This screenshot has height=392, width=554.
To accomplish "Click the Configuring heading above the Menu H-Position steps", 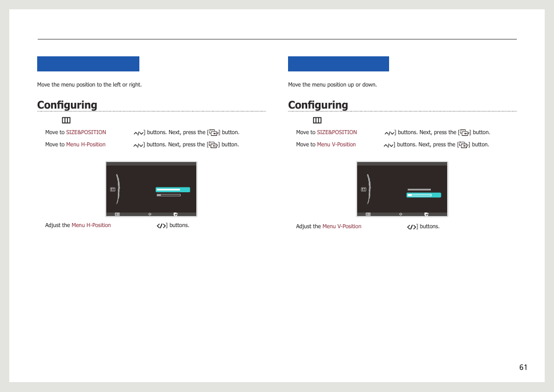I will tap(67, 105).
